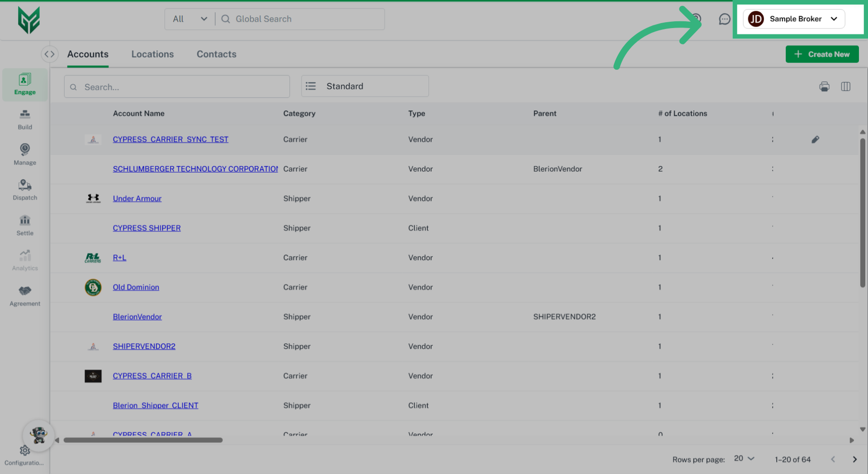
Task: Click the print icon
Action: click(824, 86)
